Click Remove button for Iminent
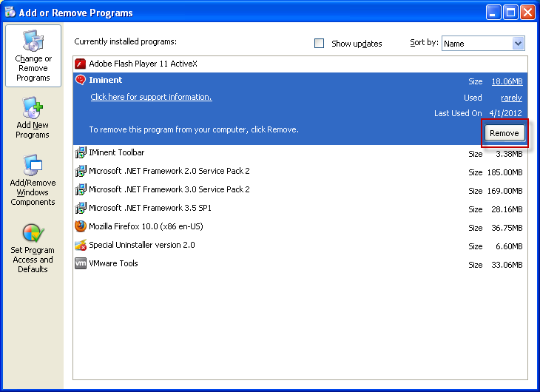Viewport: 540px width, 392px height. pos(504,133)
